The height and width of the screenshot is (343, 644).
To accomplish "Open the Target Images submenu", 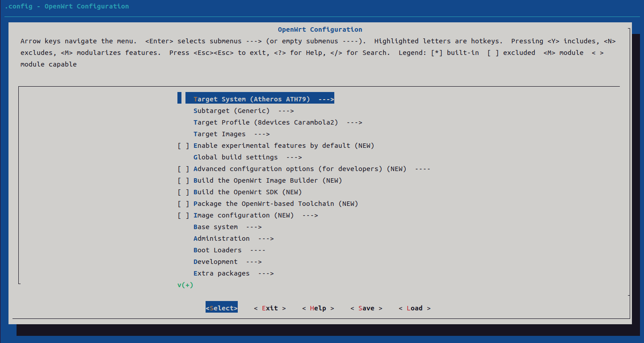I will pos(232,134).
